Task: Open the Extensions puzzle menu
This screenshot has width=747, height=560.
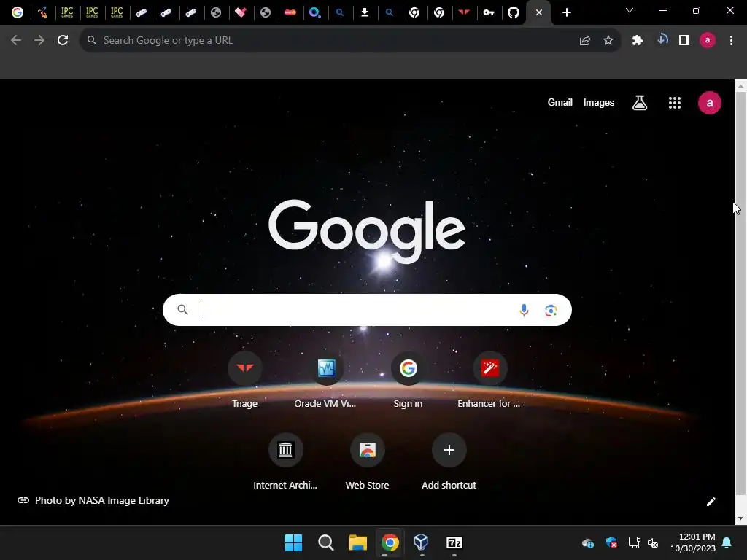Action: tap(638, 41)
